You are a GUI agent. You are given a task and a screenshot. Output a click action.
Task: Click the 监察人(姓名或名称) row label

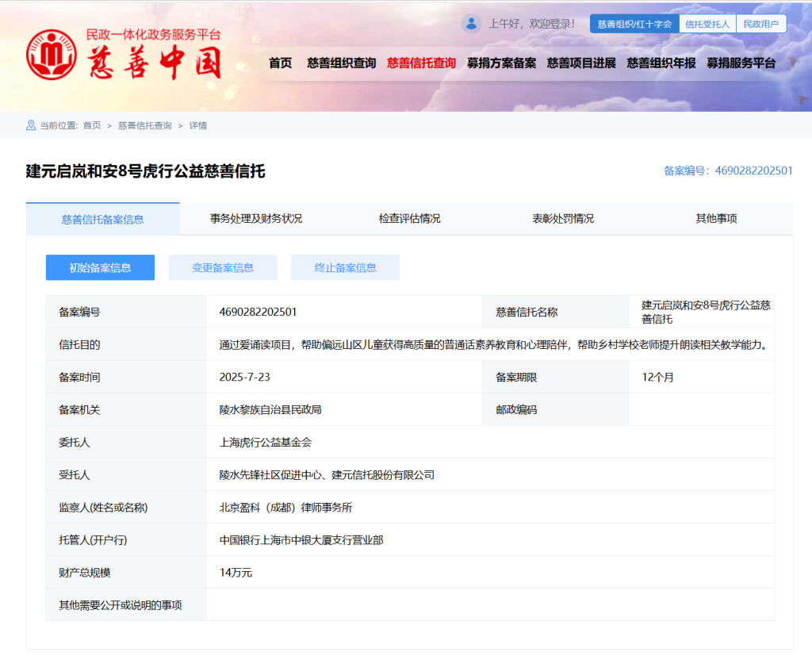click(103, 508)
